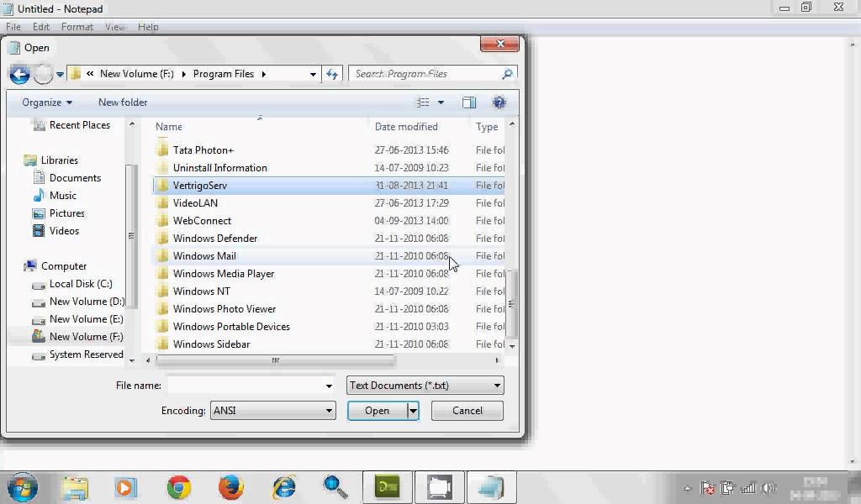Open Recent Places in the navigation pane
This screenshot has height=504, width=861.
71,125
